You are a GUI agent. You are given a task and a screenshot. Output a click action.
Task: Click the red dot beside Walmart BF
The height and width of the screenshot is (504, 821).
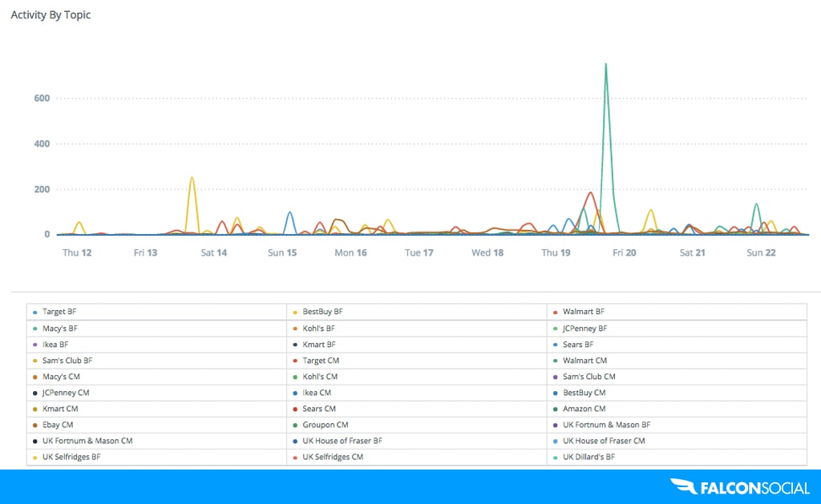click(555, 312)
